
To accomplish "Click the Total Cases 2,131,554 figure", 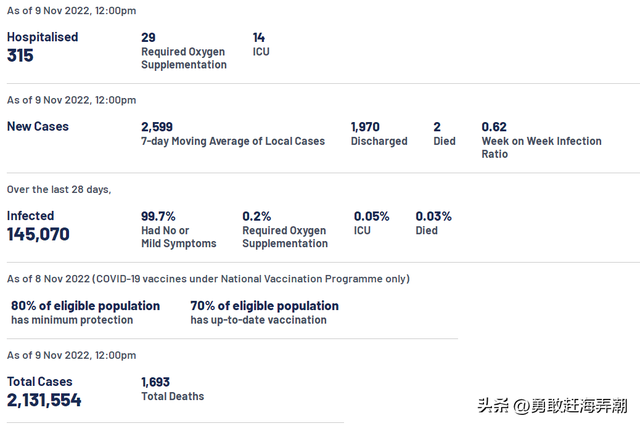I will point(44,400).
